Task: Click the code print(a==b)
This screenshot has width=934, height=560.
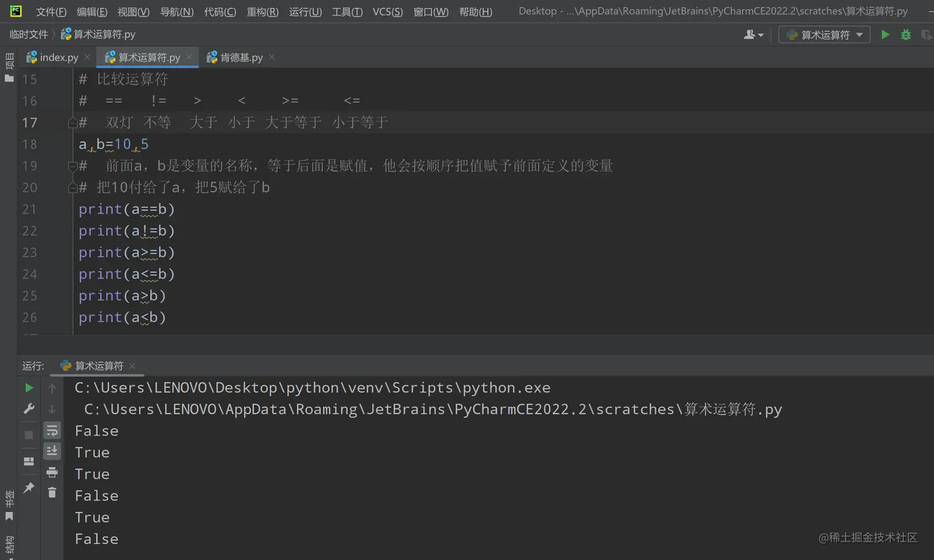Action: click(127, 209)
